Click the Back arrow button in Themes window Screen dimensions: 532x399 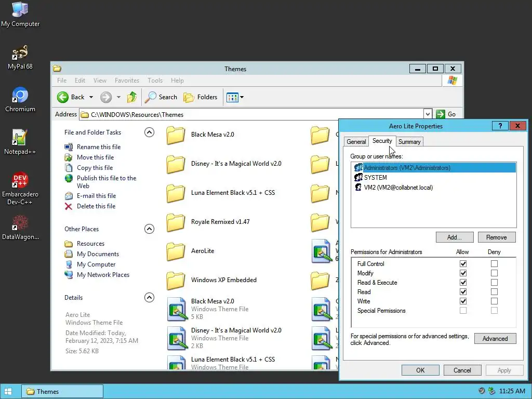[71, 97]
